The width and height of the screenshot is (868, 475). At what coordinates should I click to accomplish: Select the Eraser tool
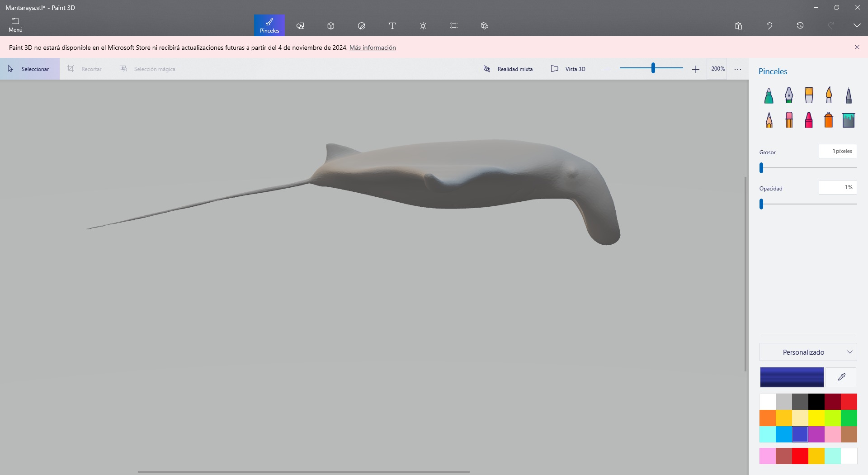click(x=789, y=120)
